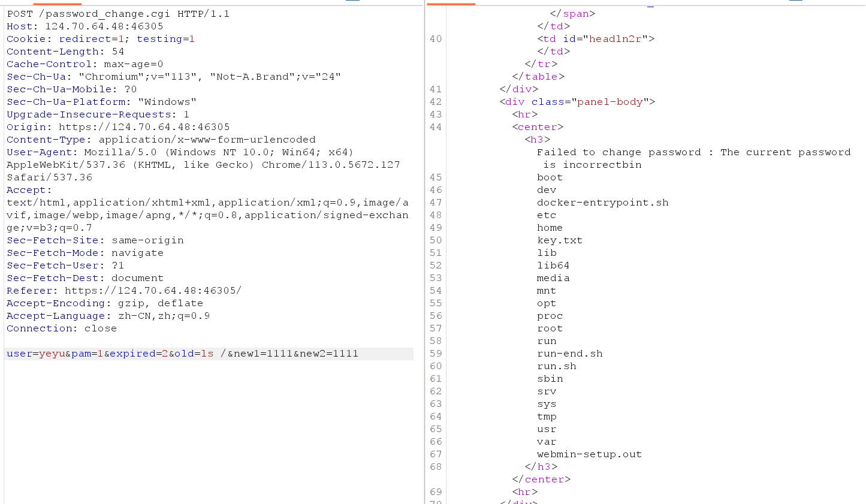The image size is (866, 504).
Task: Select the "var" entry
Action: tap(547, 442)
